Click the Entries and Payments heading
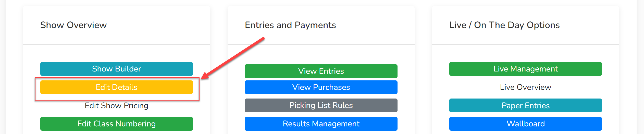Viewport: 644px width, 134px height. 290,25
